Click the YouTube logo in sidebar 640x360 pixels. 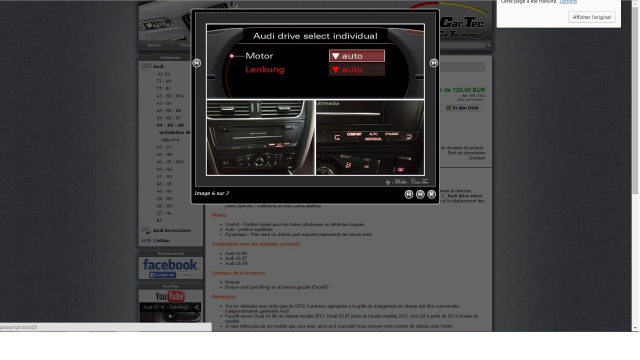tap(170, 296)
